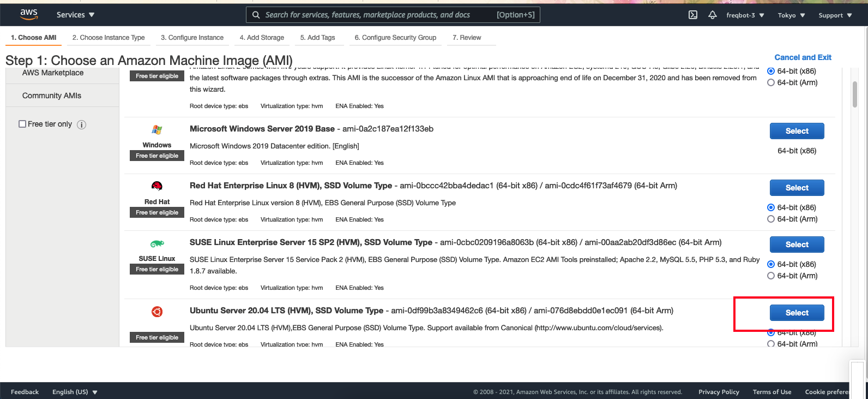Select 64-bit (Arm) for Amazon Linux
This screenshot has height=399, width=868.
771,82
